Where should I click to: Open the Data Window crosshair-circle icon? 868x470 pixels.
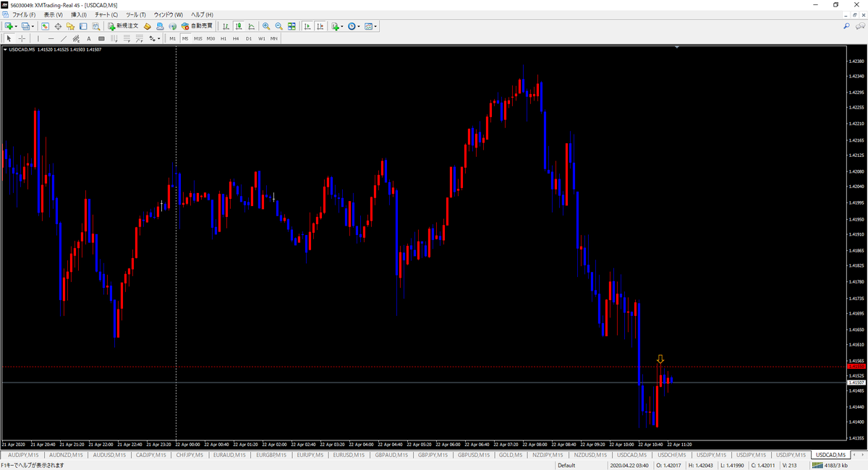(x=58, y=26)
